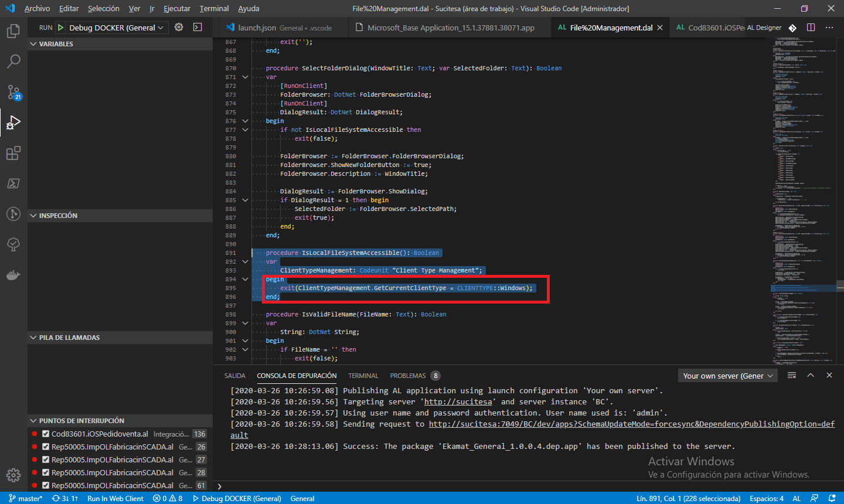Open the Manage gear in activity bar
This screenshot has height=504, width=844.
pos(13,475)
